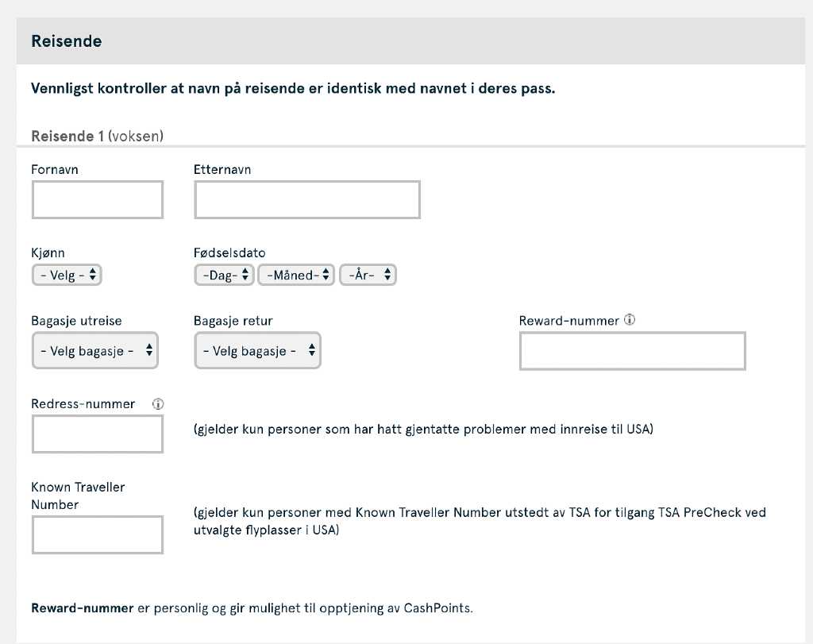813x644 pixels.
Task: Click the info icon beside Reward-nummer
Action: (630, 321)
